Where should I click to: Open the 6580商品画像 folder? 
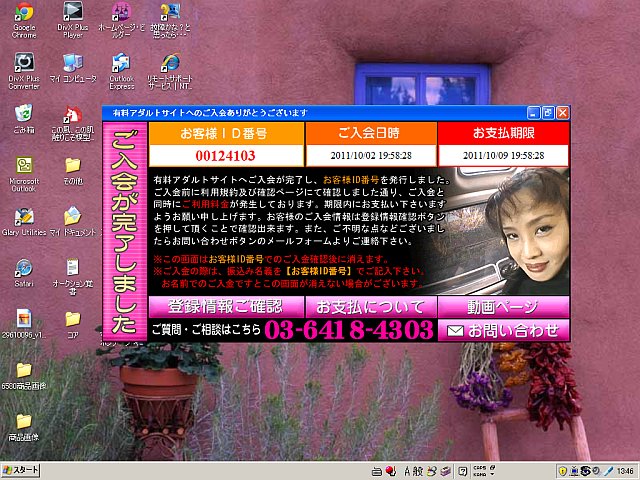click(24, 376)
